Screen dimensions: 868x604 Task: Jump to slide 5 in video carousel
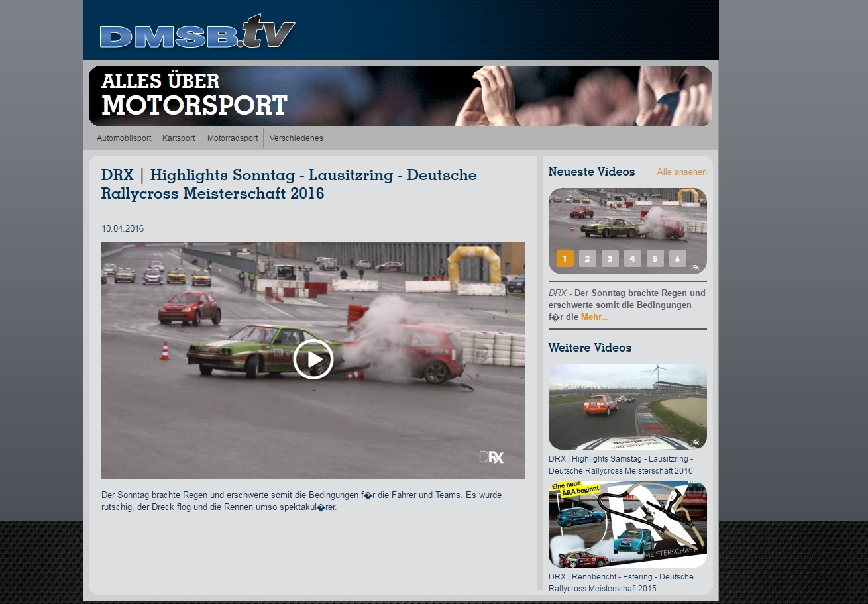(x=655, y=259)
